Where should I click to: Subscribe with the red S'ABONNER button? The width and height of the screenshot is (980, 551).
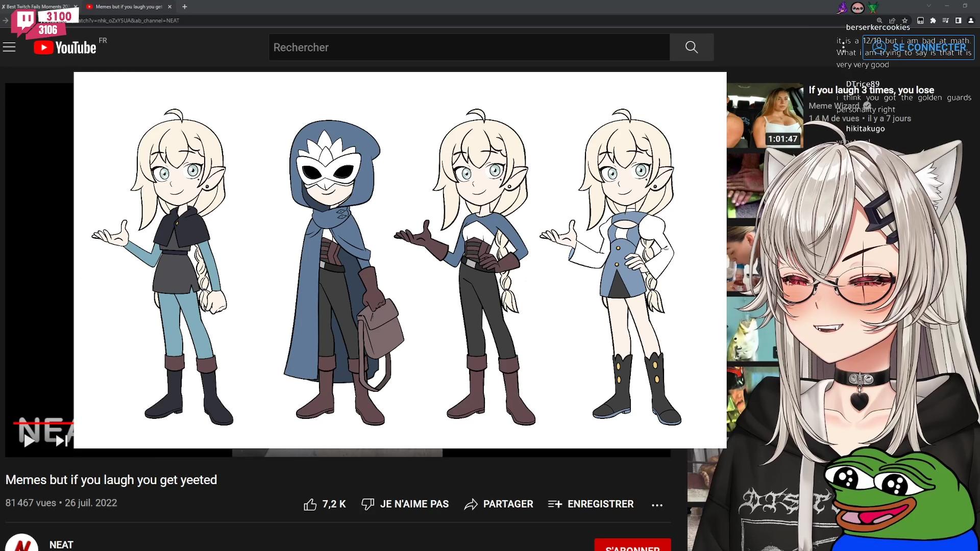pyautogui.click(x=632, y=545)
